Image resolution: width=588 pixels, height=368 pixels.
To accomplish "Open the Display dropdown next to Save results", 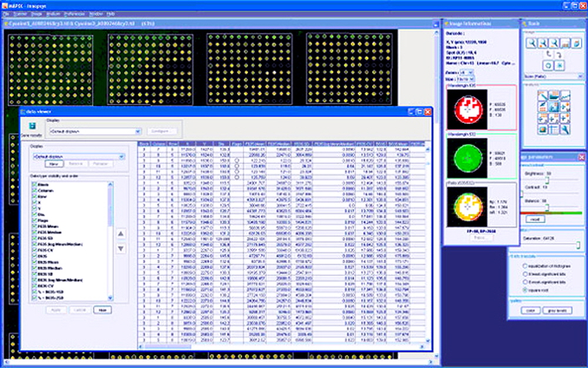I will (95, 131).
